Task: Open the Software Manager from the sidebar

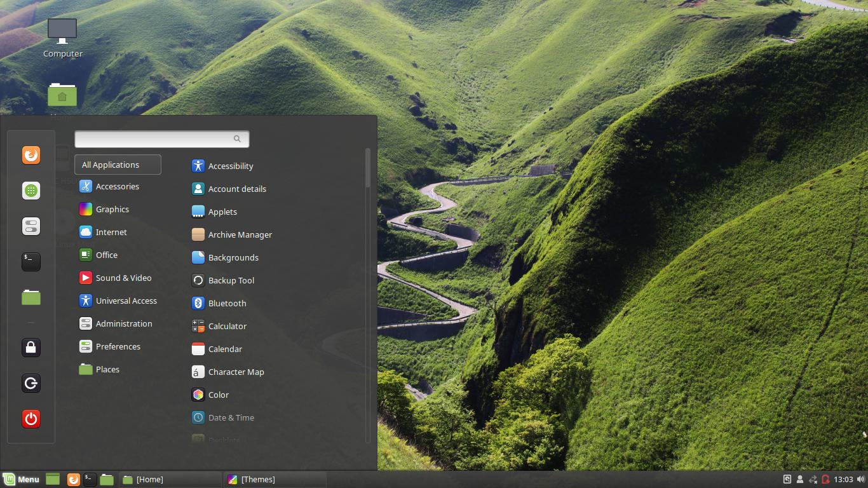Action: coord(31,190)
